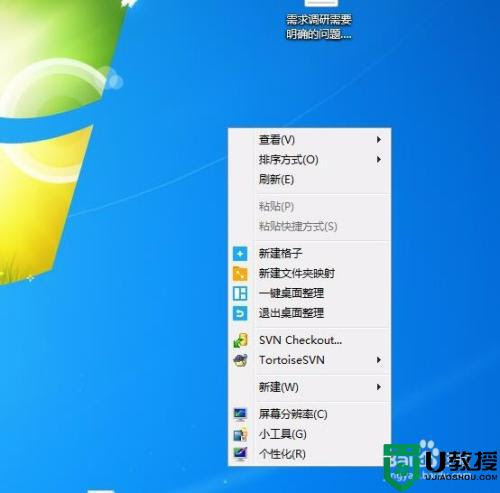Choose 一键桌面整理 from context menu
Image resolution: width=500 pixels, height=493 pixels.
point(309,293)
